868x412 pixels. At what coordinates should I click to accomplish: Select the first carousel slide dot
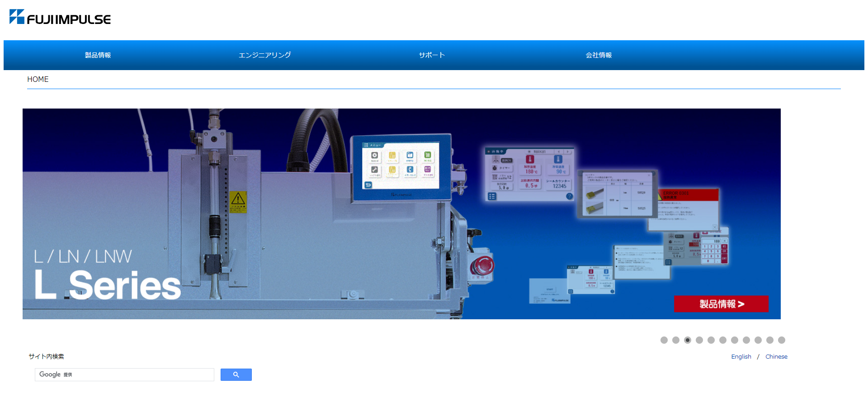(x=664, y=340)
